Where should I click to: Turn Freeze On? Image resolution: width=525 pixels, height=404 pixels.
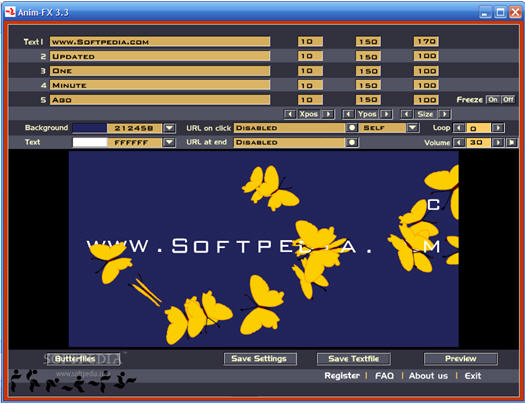[x=493, y=99]
